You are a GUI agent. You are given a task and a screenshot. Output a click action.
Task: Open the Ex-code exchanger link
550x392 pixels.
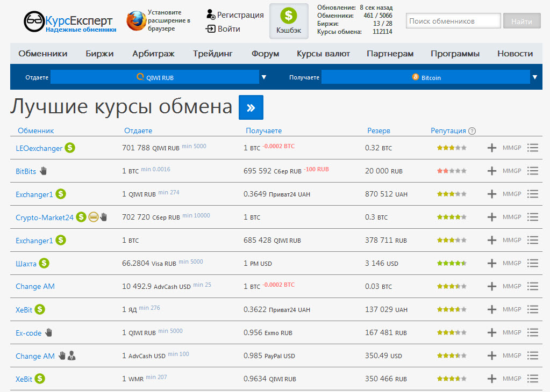coord(28,333)
